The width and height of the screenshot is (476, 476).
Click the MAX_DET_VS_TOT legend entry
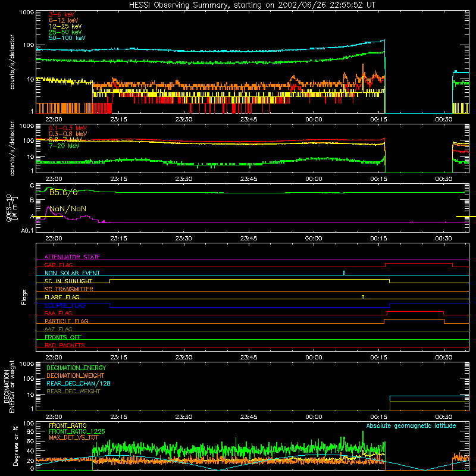pos(73,437)
